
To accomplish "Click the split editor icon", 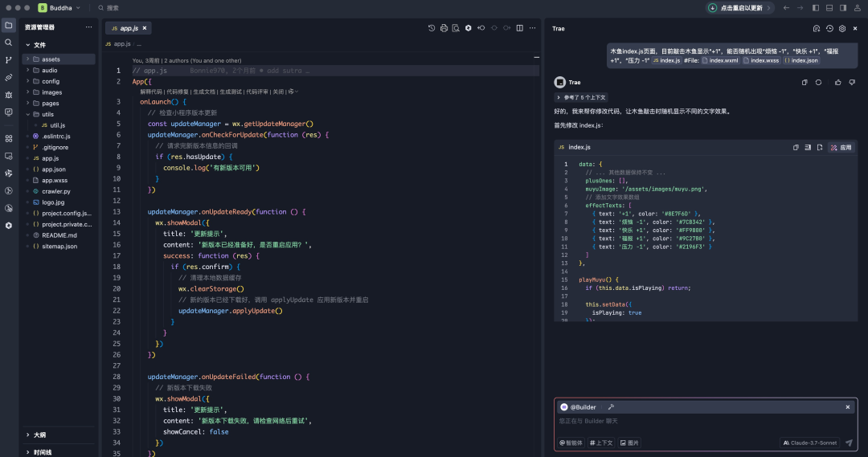I will [x=520, y=28].
